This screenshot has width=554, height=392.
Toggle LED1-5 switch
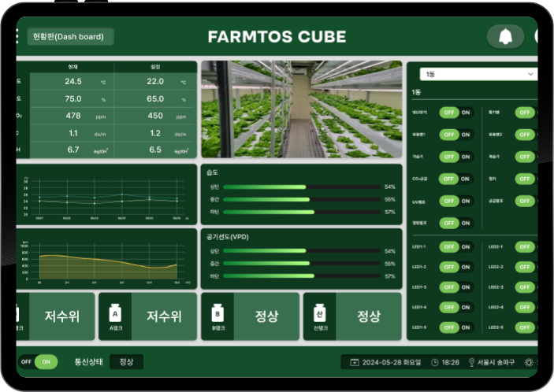point(456,327)
